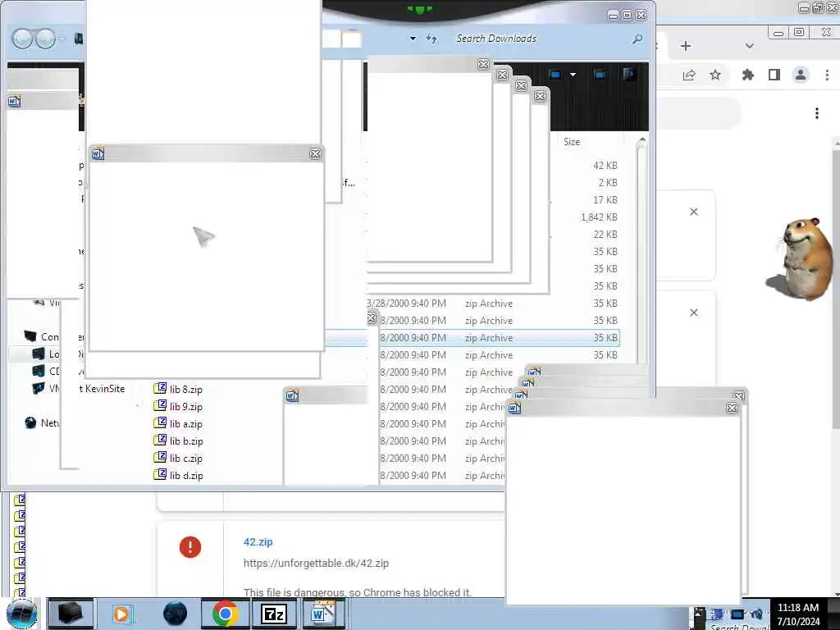Viewport: 840px width, 630px height.
Task: Click the https://unforgettable.dk/42.zip URL
Action: tap(316, 563)
